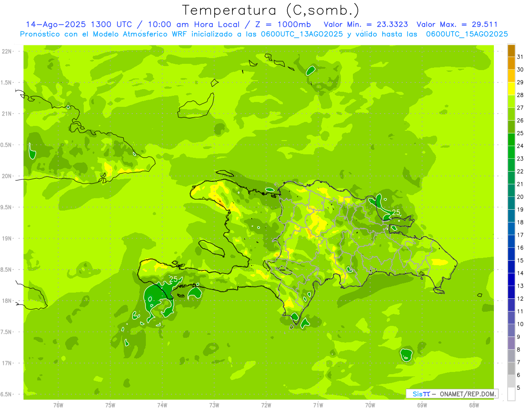Image resolution: width=532 pixels, height=411 pixels.
Task: Click the 'SisTT – ONAMET/REP.DOM.' credit label
Action: (452, 394)
